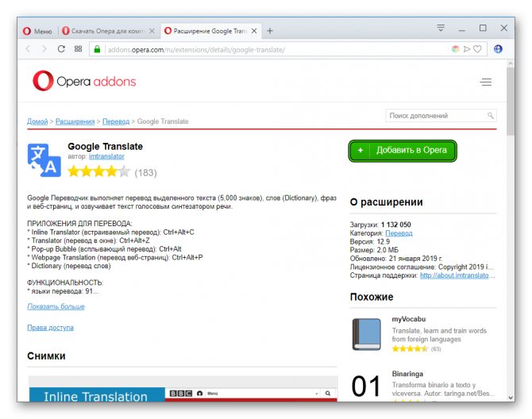Click the Версия: 12.9 text
The width and height of the screenshot is (532, 419).
(370, 242)
